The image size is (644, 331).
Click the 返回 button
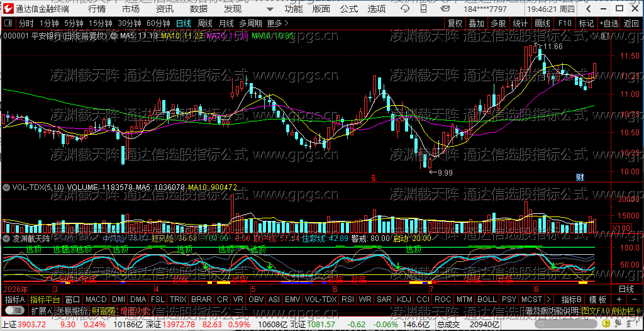click(631, 23)
